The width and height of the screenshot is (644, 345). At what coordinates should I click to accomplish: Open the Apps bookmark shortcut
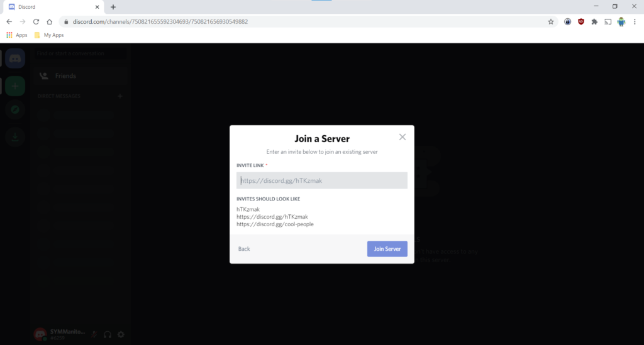(x=17, y=35)
